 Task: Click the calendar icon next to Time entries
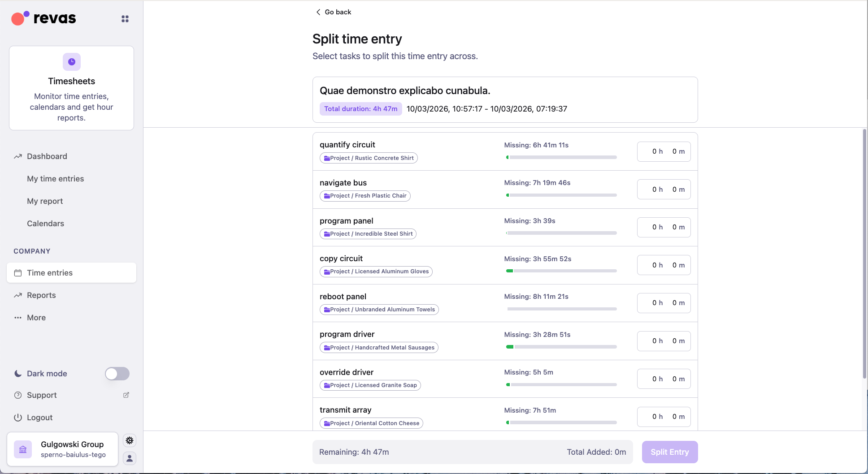tap(18, 272)
